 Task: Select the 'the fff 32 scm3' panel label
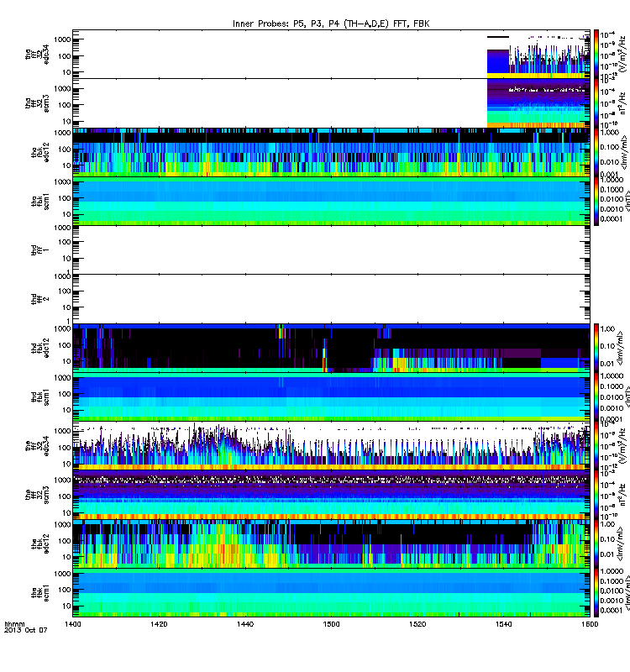tap(37, 495)
